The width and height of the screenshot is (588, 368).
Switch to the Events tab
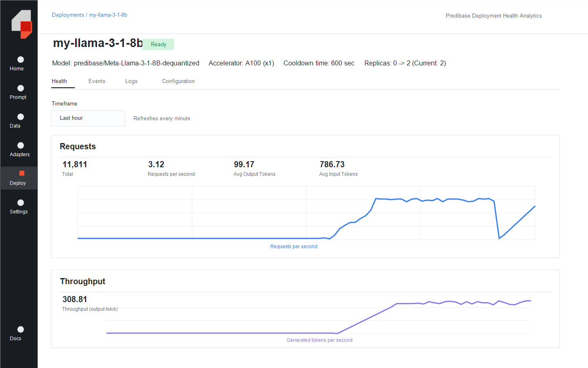pyautogui.click(x=97, y=81)
